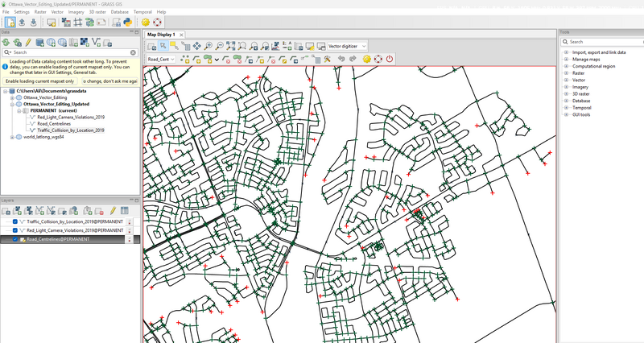Click the Data catalog search field
Viewport: 644px width, 343px height.
70,52
